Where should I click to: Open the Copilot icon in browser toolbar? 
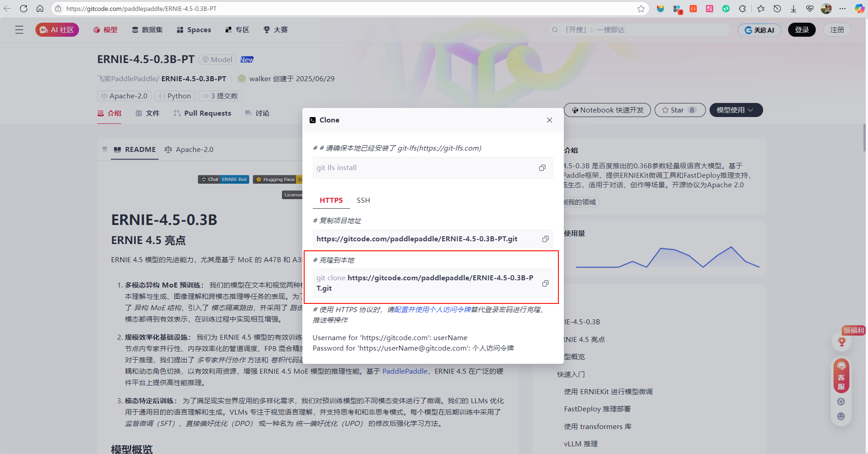(859, 9)
